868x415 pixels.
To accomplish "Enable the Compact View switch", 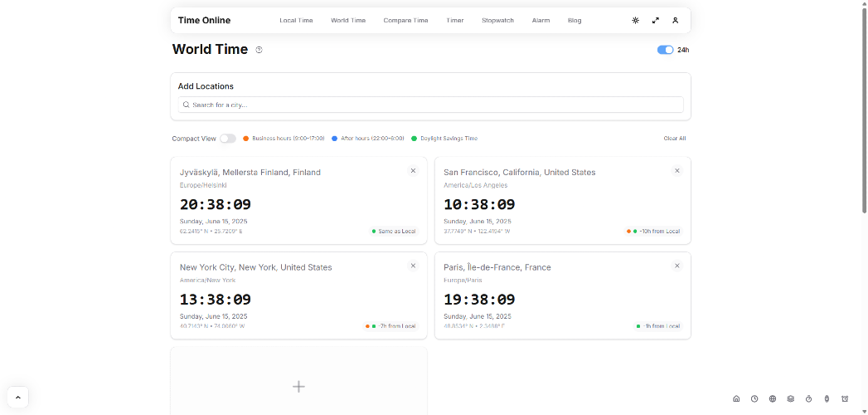I will [227, 139].
